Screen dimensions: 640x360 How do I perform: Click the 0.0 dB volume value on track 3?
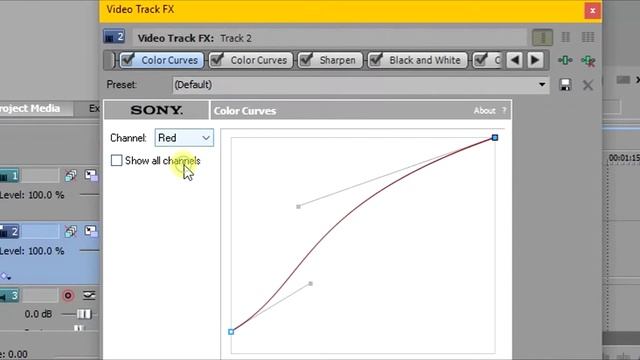pyautogui.click(x=38, y=314)
